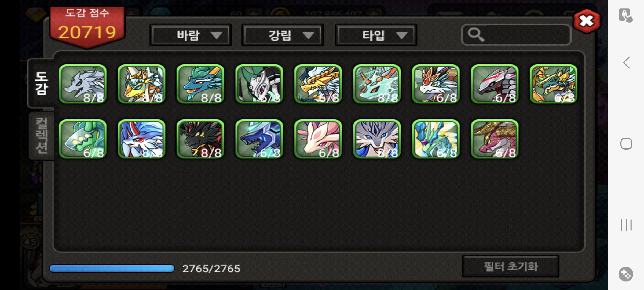The image size is (644, 290).
Task: Select the green slime dragon with yellow eyes
Action: point(83,139)
